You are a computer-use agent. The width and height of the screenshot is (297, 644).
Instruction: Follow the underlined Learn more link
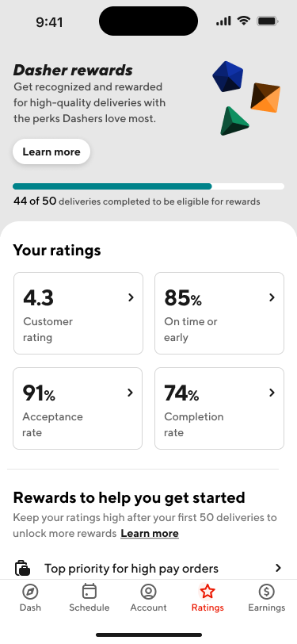coord(150,534)
